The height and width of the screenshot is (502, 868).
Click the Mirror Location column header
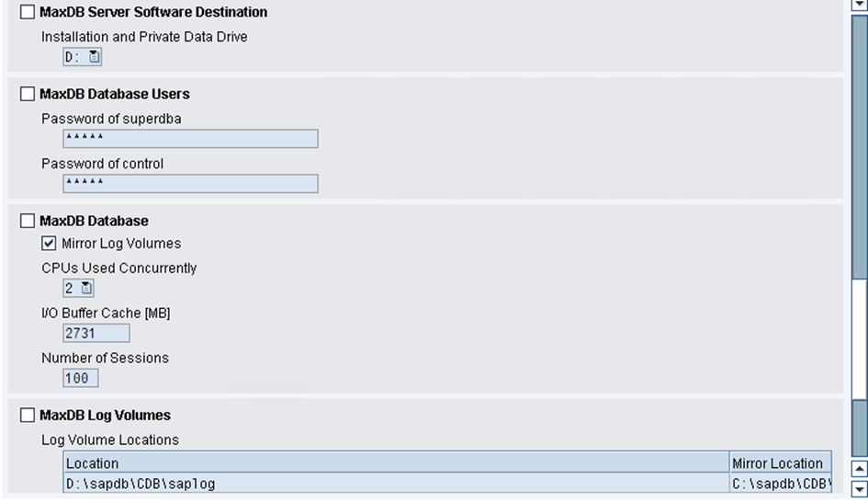tap(781, 463)
